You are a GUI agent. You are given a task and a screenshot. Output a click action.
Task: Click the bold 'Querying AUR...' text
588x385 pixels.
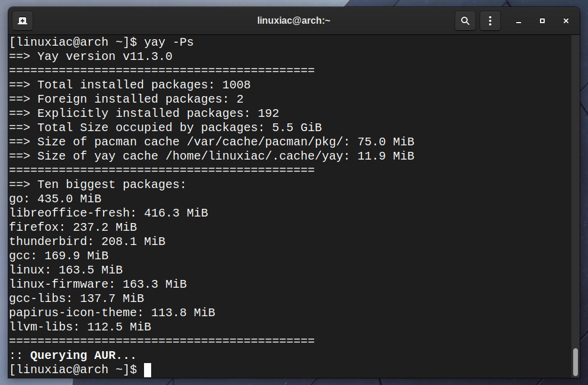point(83,355)
